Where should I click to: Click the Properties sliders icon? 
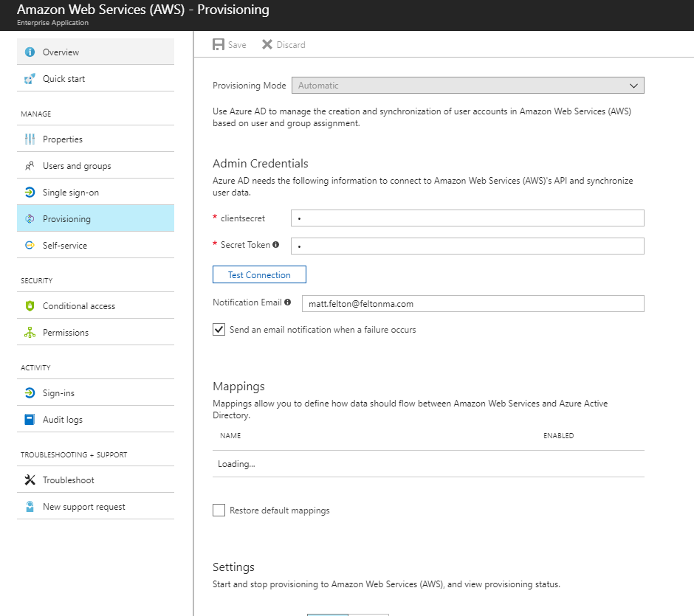30,139
